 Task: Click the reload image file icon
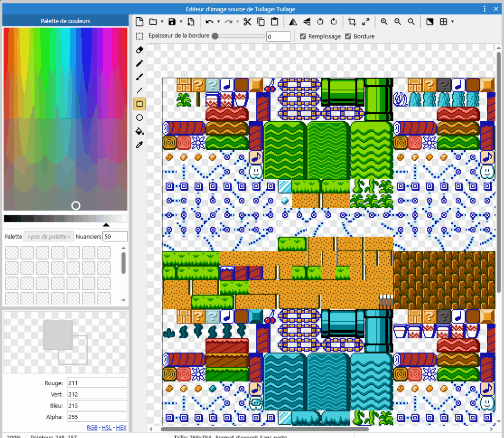pyautogui.click(x=191, y=22)
